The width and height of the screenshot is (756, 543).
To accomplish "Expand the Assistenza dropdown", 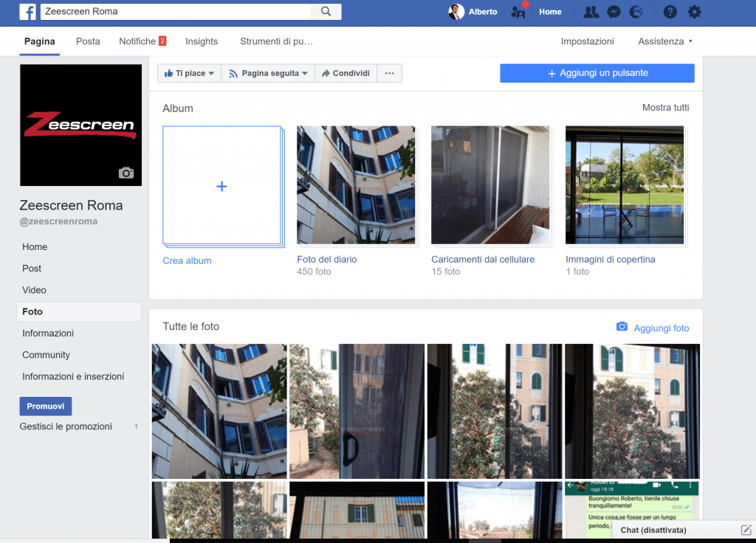I will tap(665, 41).
